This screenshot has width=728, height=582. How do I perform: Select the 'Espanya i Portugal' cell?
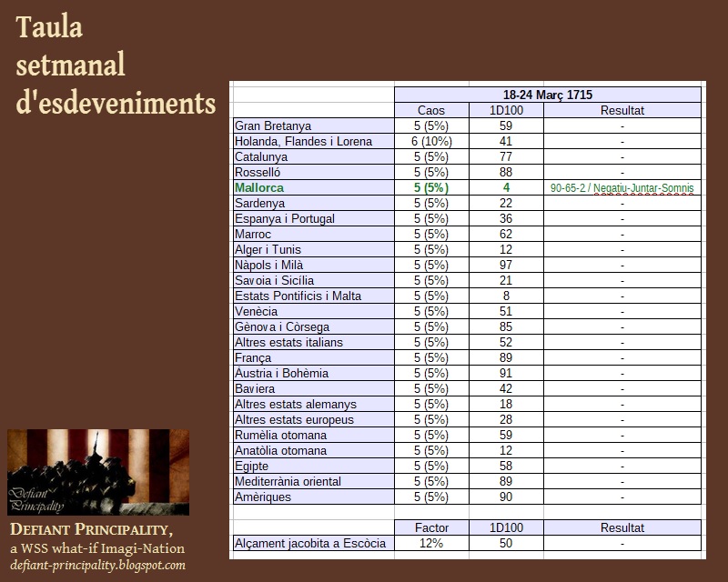coord(313,218)
